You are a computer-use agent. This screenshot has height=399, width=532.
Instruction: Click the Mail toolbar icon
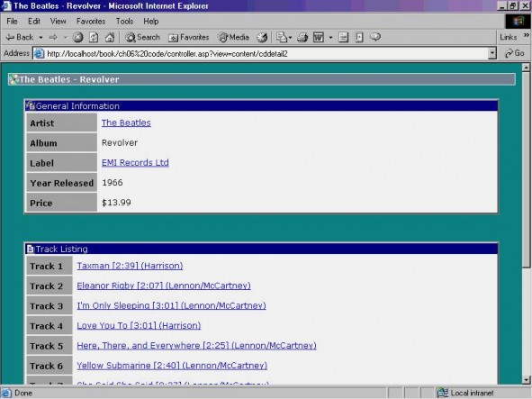pos(282,37)
